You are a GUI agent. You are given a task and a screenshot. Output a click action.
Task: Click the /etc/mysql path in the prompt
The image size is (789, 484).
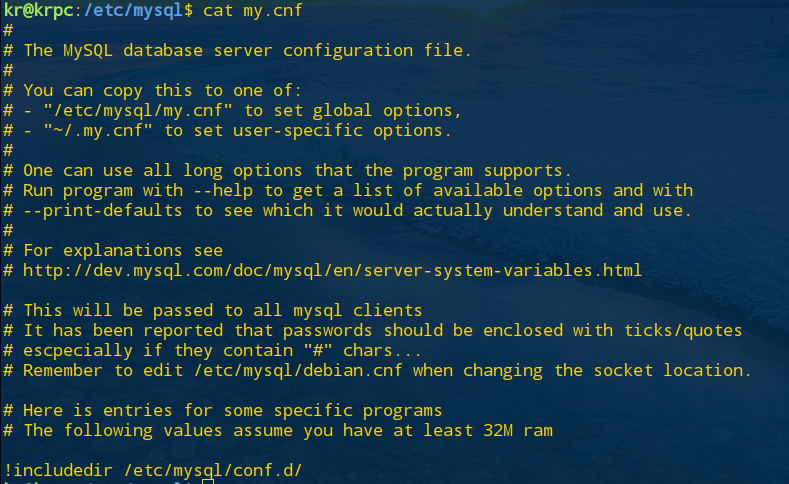tap(133, 10)
